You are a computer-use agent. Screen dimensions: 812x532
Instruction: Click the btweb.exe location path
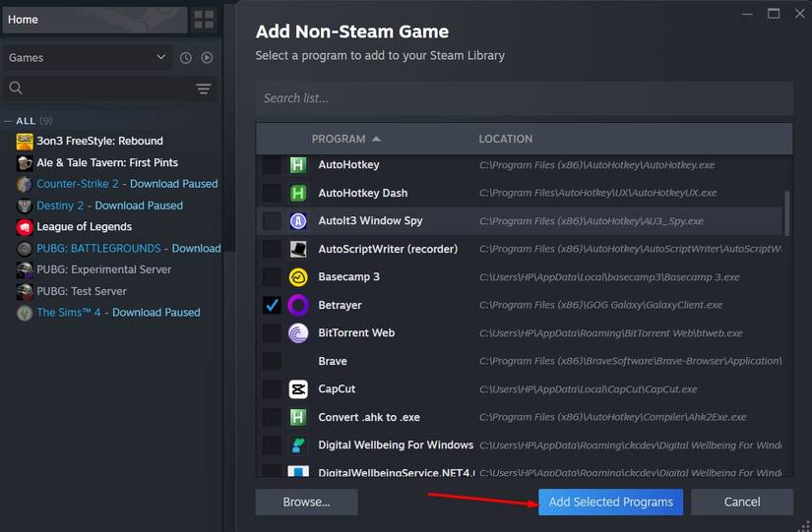pos(610,333)
